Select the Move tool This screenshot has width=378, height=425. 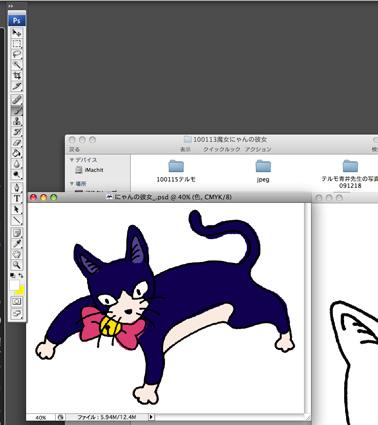[16, 33]
